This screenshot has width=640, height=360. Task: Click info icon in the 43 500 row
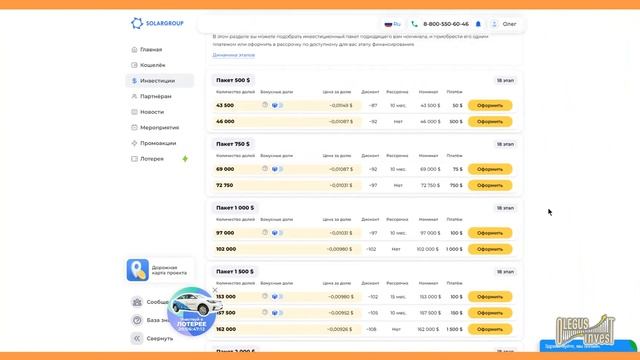point(265,105)
